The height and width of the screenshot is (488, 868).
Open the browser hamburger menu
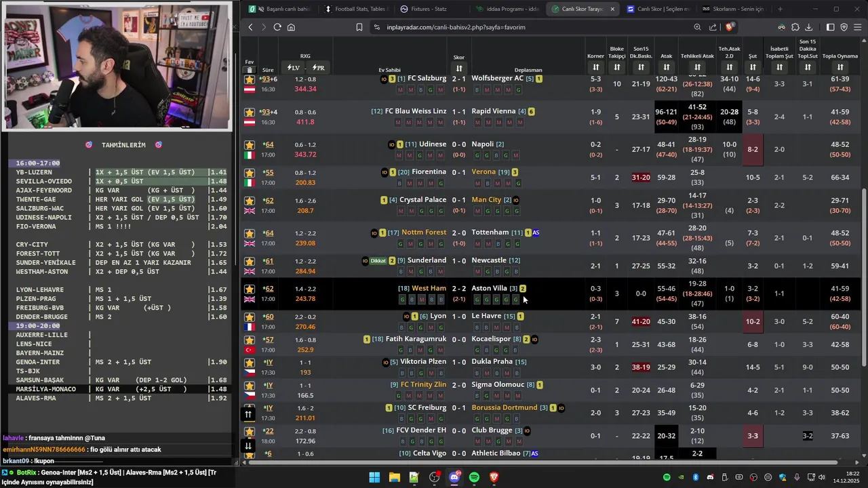(858, 27)
